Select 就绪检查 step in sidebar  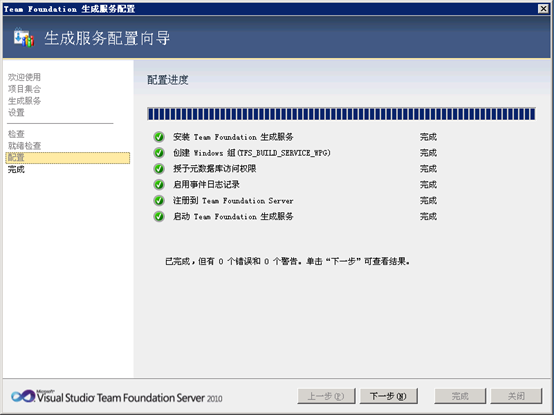[24, 146]
